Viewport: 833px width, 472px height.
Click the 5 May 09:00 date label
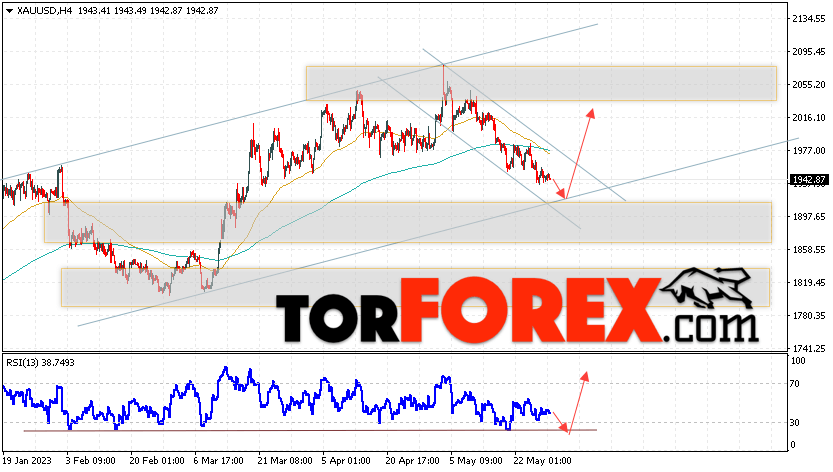coord(475,460)
